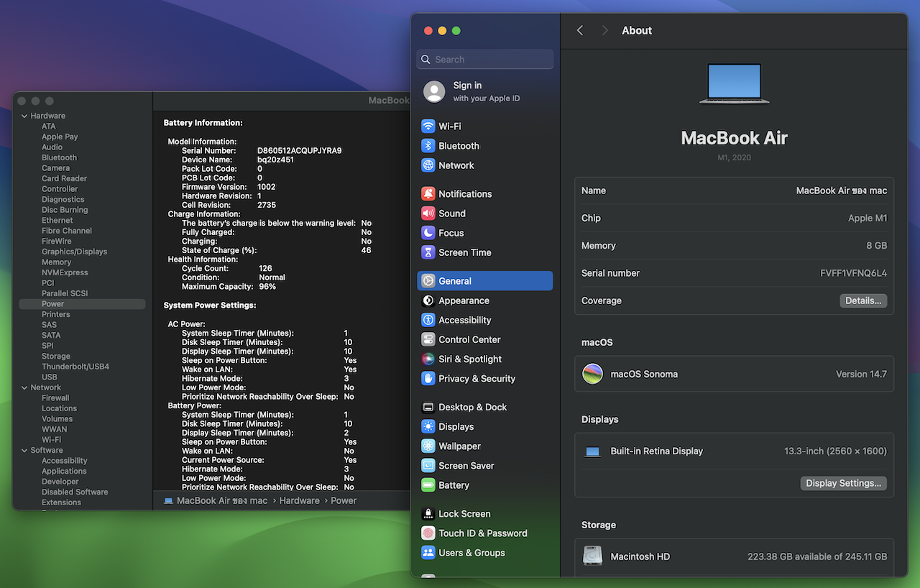This screenshot has height=588, width=920.
Task: Open Bluetooth icon in System Settings sidebar
Action: [x=428, y=146]
